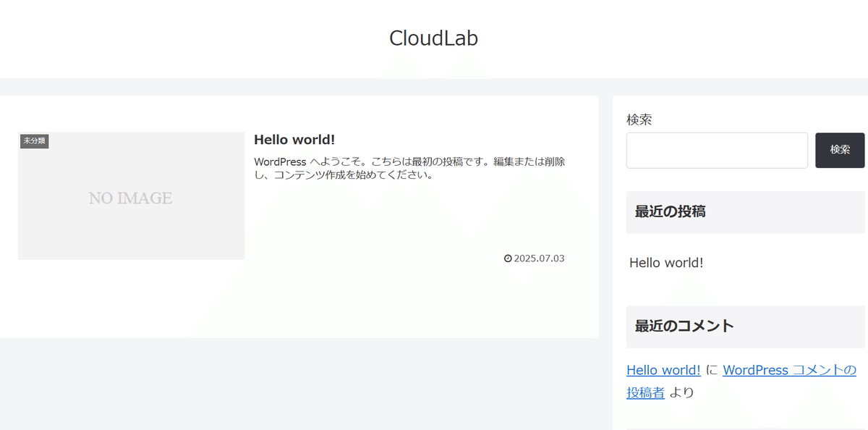Click the Hello world! link under 最近のコメント
868x430 pixels.
663,370
